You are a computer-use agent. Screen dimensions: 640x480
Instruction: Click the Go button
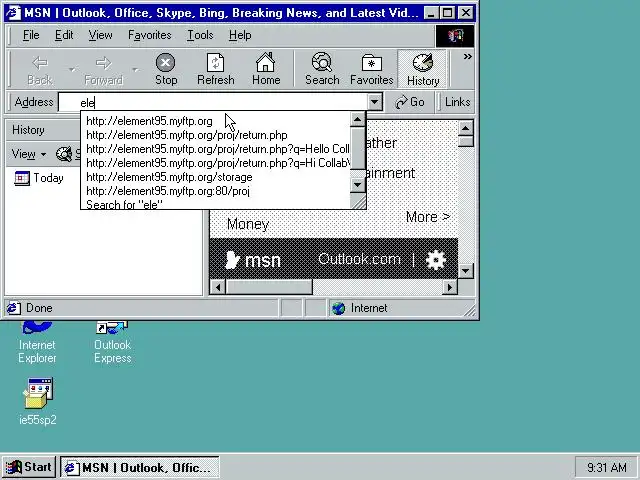(x=410, y=102)
